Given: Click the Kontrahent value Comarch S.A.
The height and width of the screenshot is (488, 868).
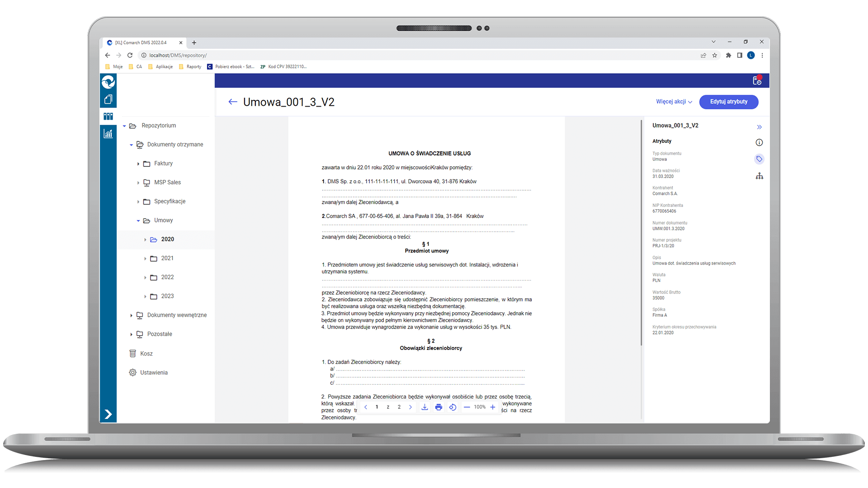Looking at the screenshot, I should click(x=665, y=194).
